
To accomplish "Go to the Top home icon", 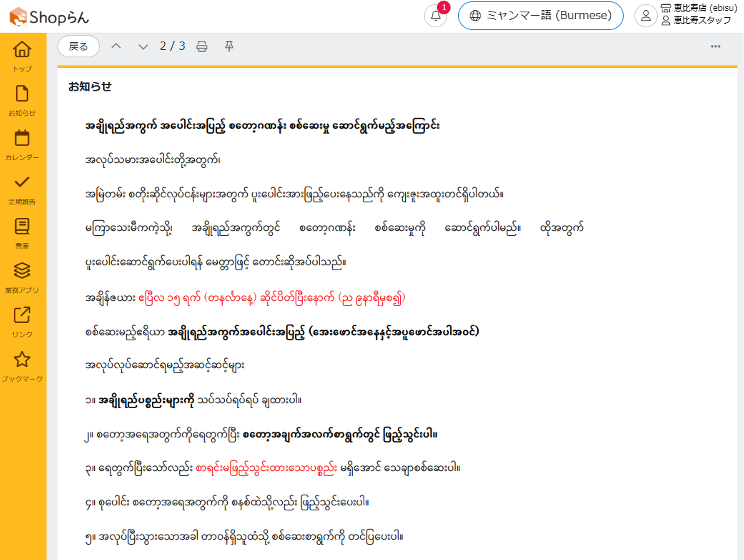I will pyautogui.click(x=22, y=55).
